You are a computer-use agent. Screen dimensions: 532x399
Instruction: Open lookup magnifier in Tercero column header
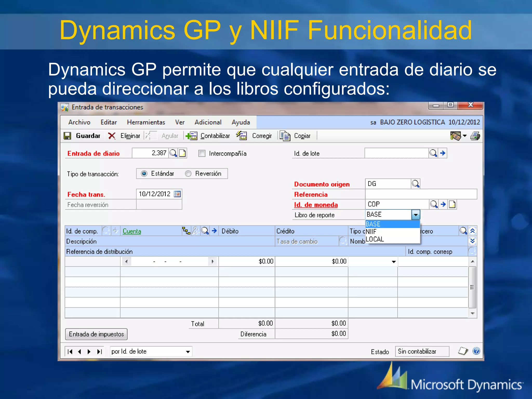(x=463, y=230)
